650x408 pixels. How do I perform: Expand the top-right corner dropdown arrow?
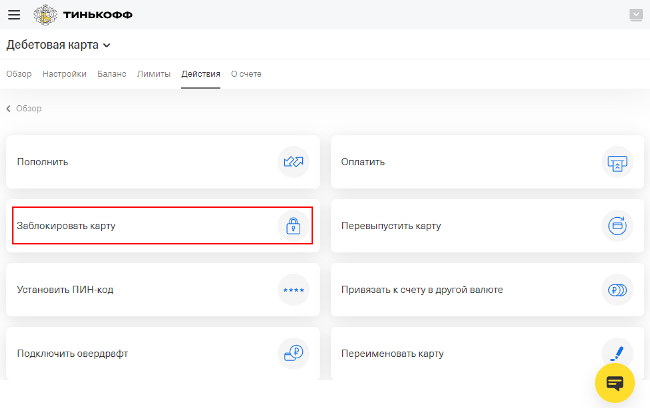tap(636, 15)
